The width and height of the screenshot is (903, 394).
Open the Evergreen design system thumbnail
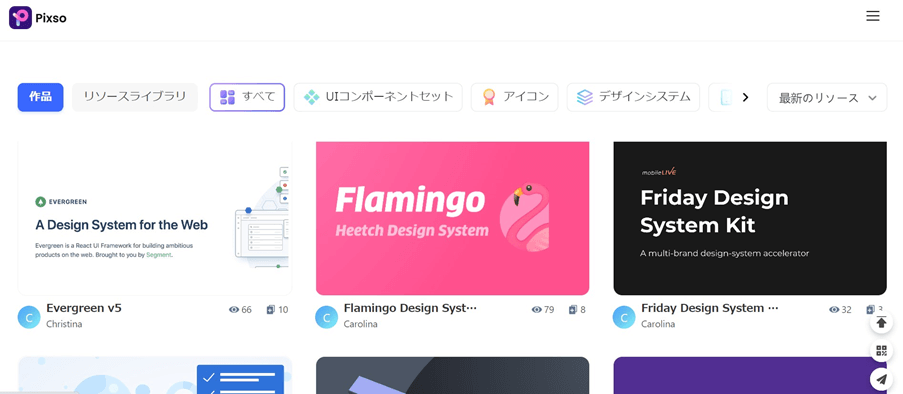(x=155, y=218)
